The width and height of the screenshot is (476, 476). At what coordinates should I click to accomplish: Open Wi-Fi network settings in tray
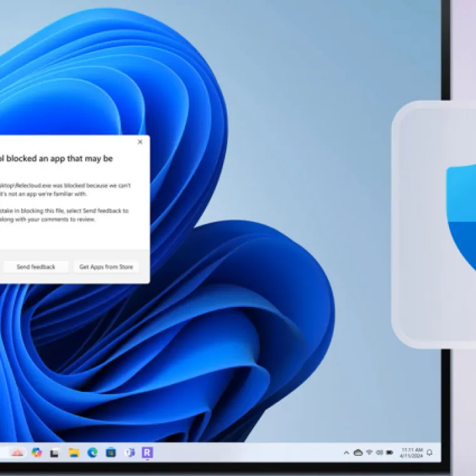[x=370, y=453]
